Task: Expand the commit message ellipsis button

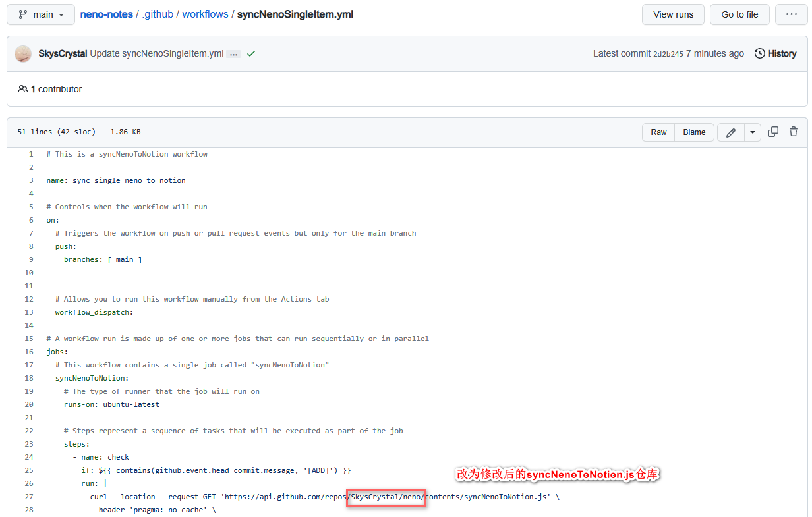Action: coord(233,54)
